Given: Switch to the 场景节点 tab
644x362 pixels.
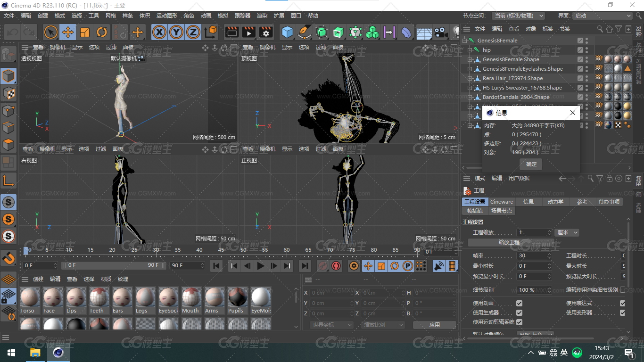Looking at the screenshot, I should click(x=502, y=211).
